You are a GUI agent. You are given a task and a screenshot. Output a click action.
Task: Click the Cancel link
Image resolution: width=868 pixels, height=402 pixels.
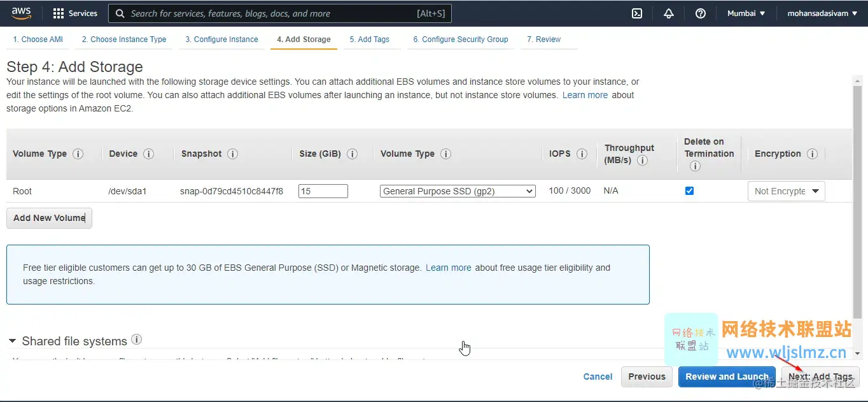coord(598,377)
